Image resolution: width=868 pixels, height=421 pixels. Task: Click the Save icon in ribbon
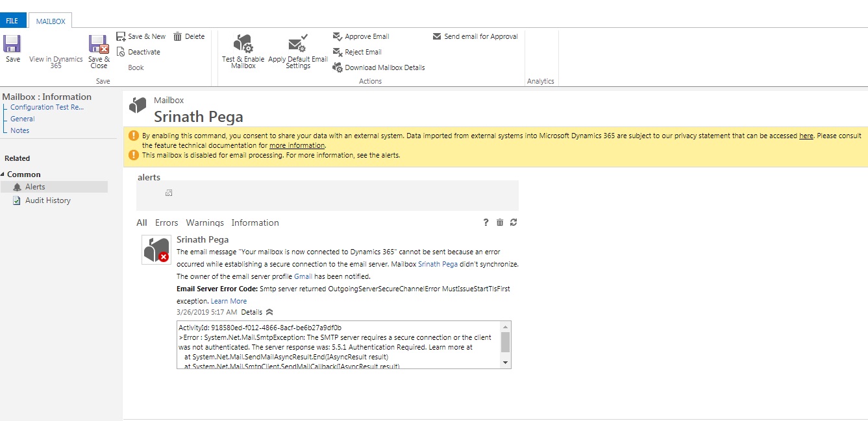coord(12,44)
